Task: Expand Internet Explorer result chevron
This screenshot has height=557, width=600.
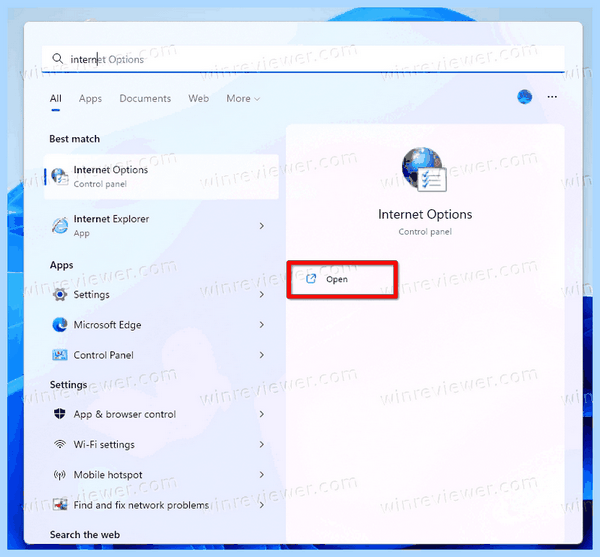Action: click(x=262, y=226)
